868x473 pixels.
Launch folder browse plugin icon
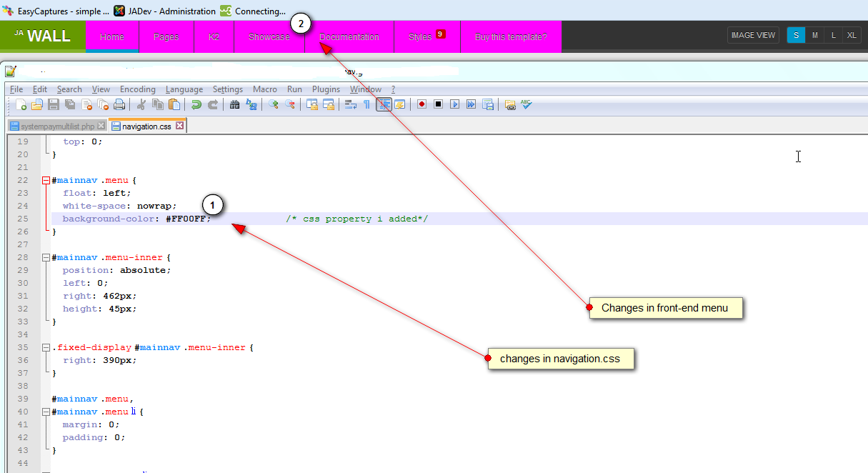tap(510, 104)
